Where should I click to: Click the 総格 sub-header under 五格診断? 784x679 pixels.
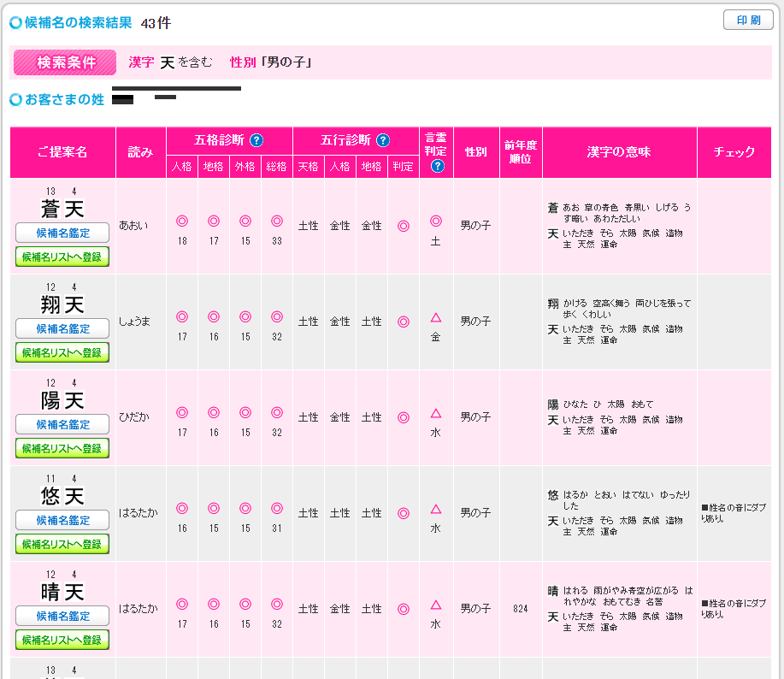277,167
